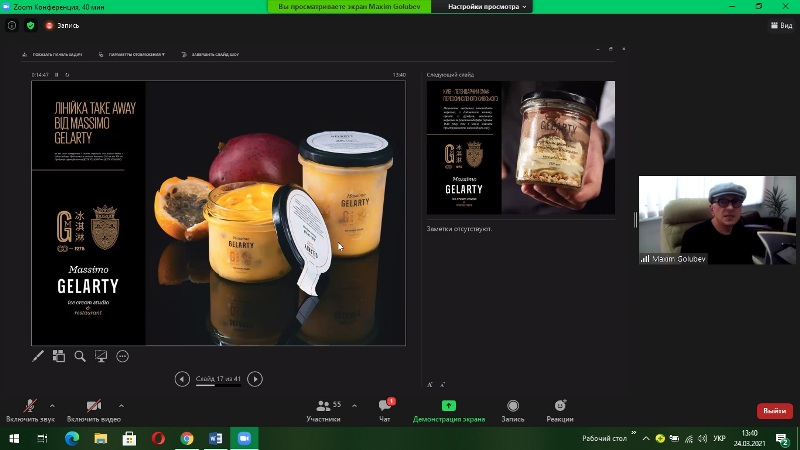
Task: Go to next slide using right arrow
Action: coord(255,379)
